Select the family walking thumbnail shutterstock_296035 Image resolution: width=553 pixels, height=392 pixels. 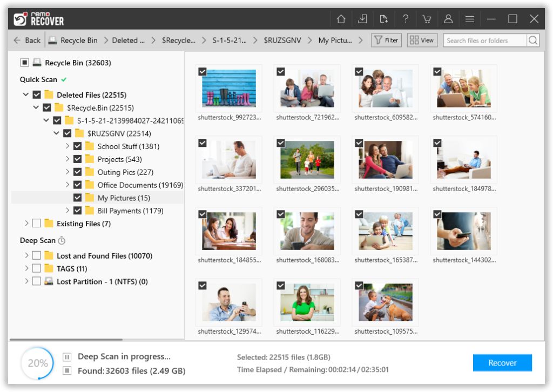pos(307,159)
